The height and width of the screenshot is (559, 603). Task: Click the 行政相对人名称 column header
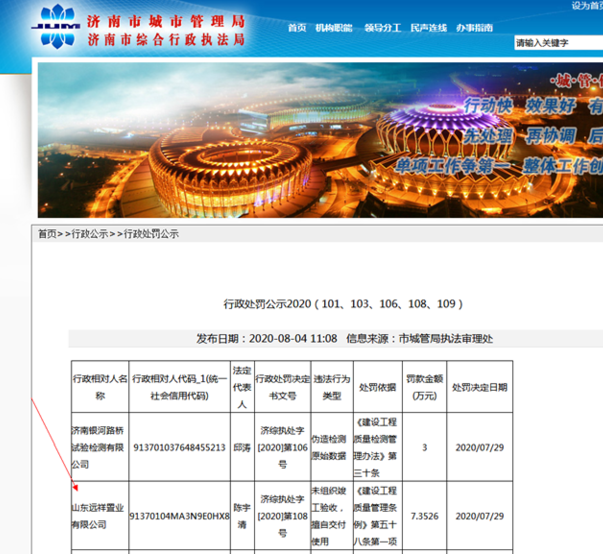(100, 387)
